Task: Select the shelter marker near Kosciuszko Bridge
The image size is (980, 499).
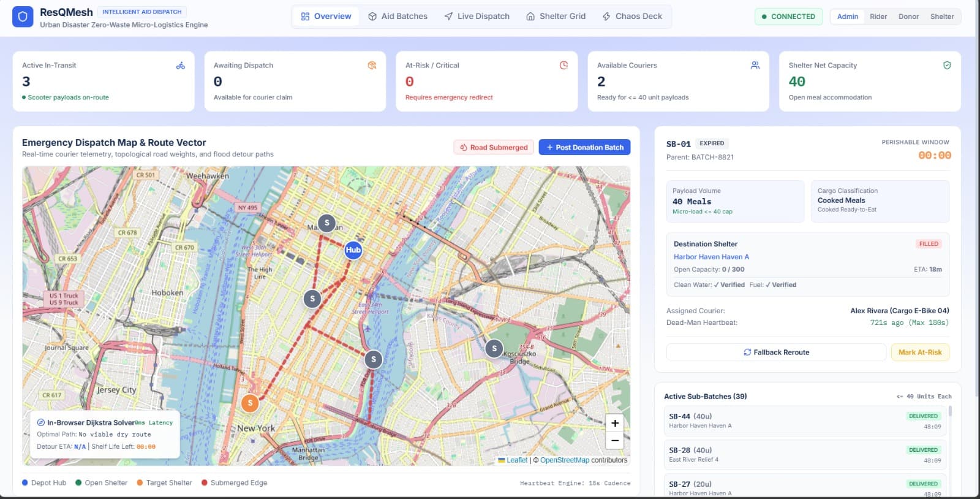Action: tap(494, 349)
